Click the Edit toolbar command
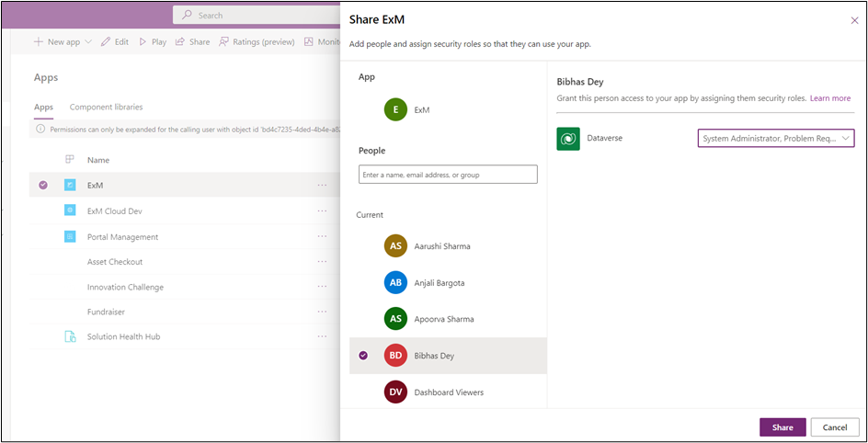Screen dimensions: 868x443 [x=115, y=42]
